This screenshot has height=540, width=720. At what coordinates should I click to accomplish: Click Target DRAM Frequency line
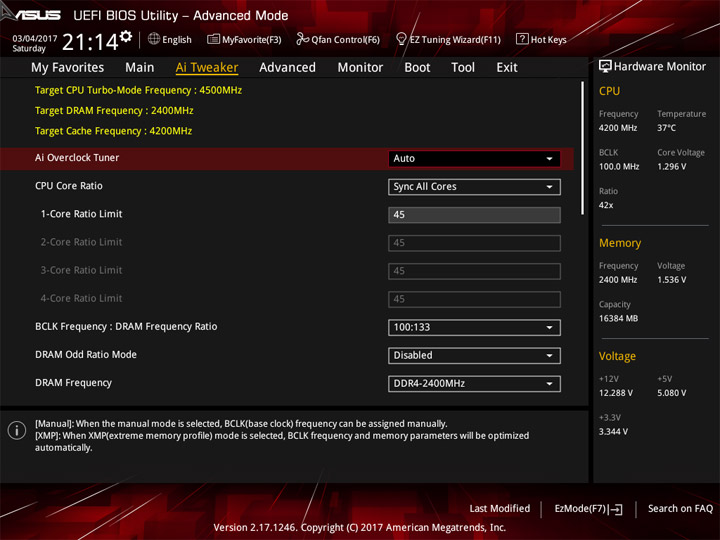114,111
